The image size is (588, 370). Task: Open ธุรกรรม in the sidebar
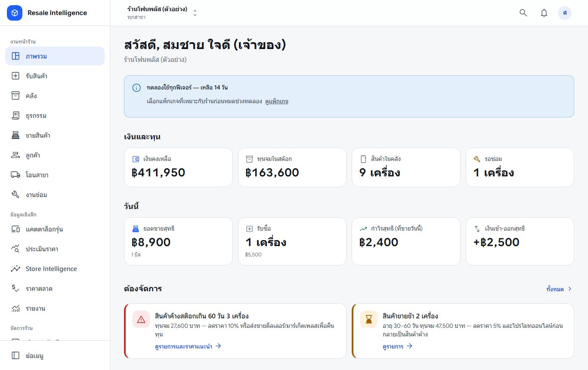click(x=55, y=115)
